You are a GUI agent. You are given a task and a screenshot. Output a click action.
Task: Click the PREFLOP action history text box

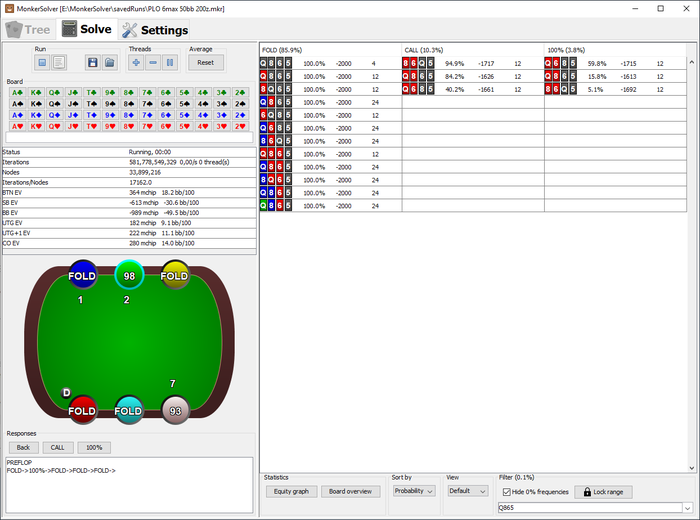pyautogui.click(x=129, y=485)
